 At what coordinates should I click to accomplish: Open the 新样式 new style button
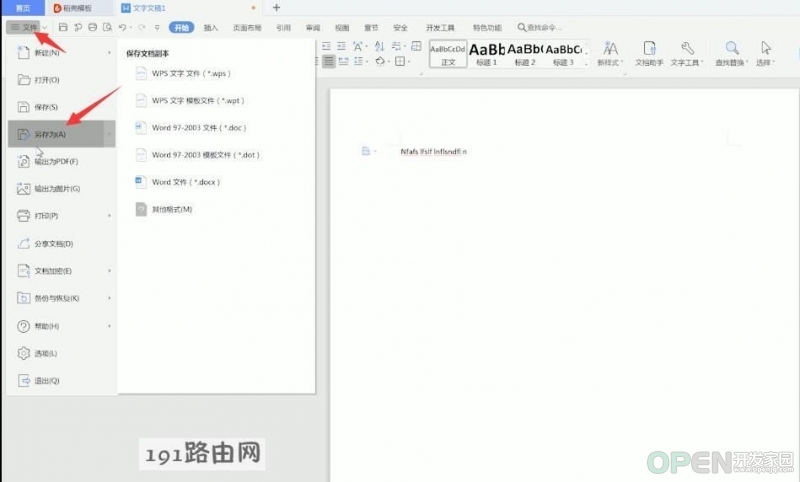click(x=610, y=54)
